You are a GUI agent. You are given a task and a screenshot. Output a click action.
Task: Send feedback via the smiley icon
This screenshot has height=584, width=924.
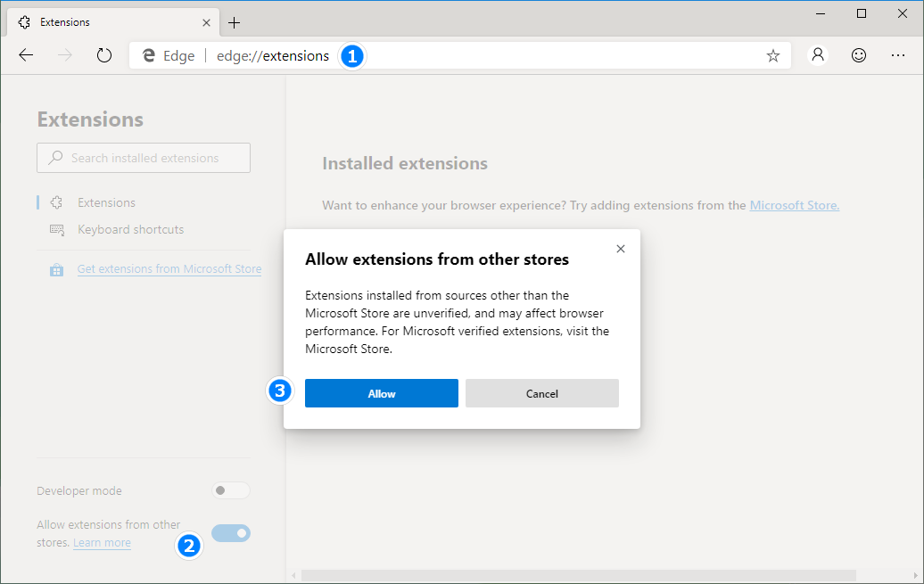coord(859,55)
